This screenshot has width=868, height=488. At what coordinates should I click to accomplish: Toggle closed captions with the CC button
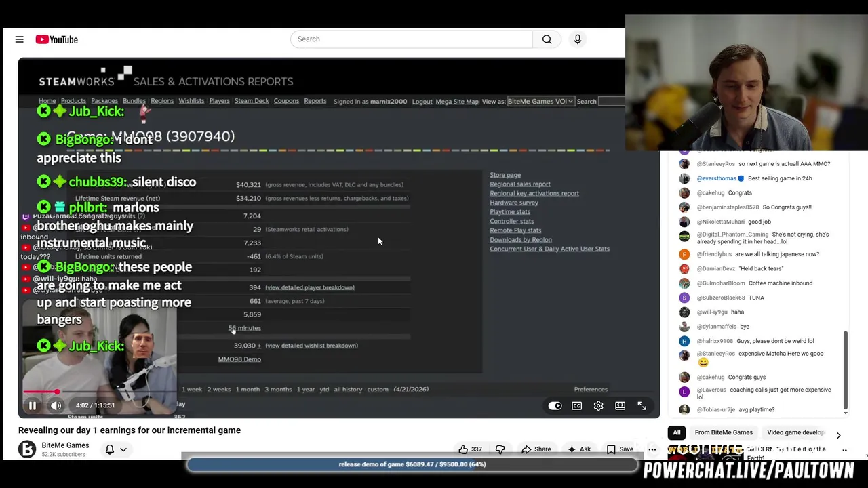(576, 405)
